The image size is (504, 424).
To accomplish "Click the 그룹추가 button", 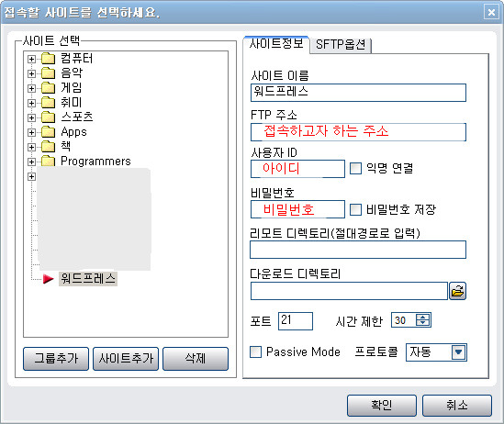I will click(x=56, y=359).
